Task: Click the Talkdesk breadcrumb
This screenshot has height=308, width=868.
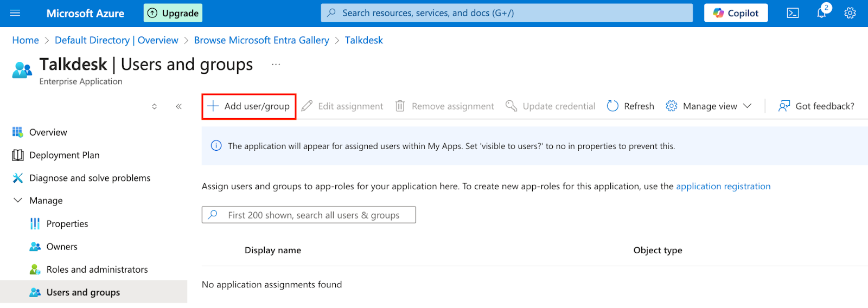Action: (x=364, y=40)
